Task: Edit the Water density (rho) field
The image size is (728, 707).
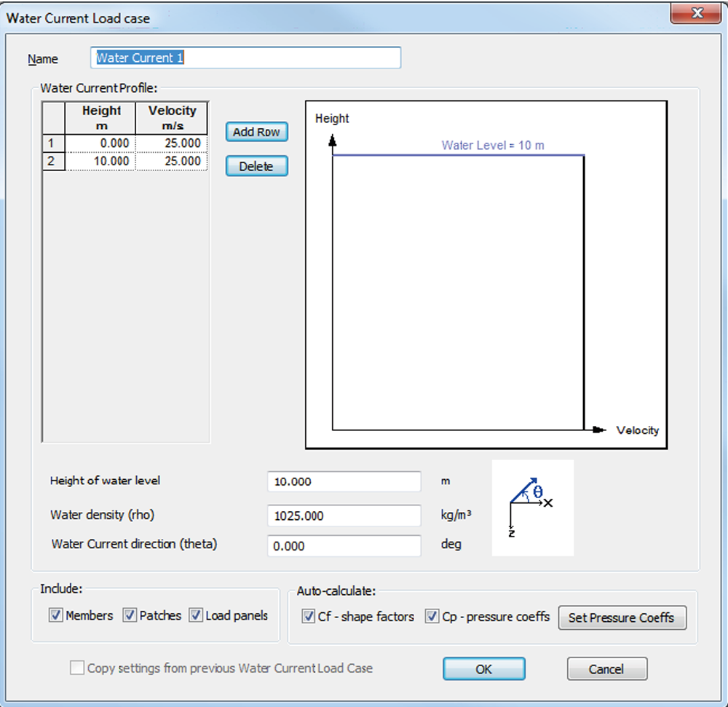Action: tap(344, 516)
